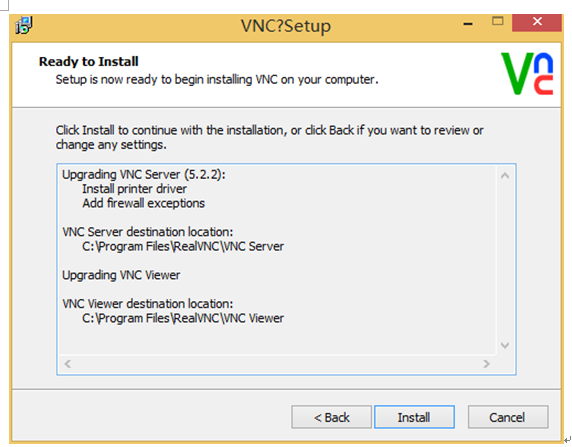This screenshot has height=447, width=572.
Task: Click the 'Install printer driver' line
Action: pyautogui.click(x=134, y=189)
